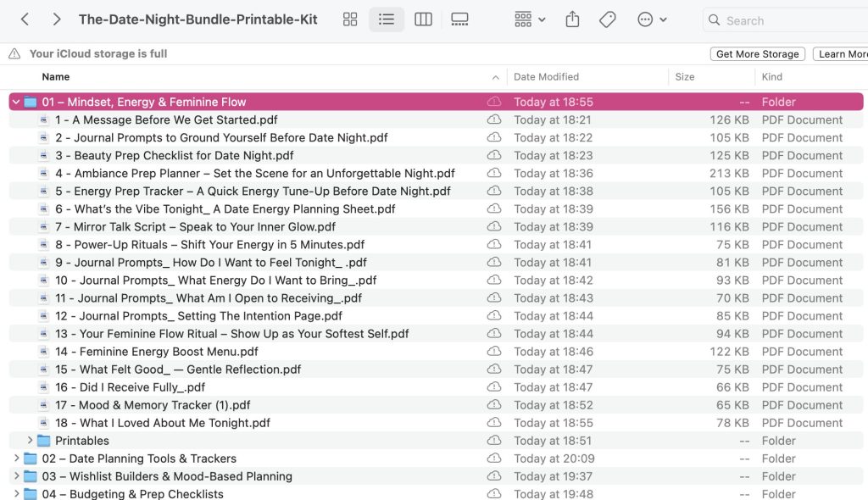868x500 pixels.
Task: Sort files by the Size column
Action: click(685, 77)
